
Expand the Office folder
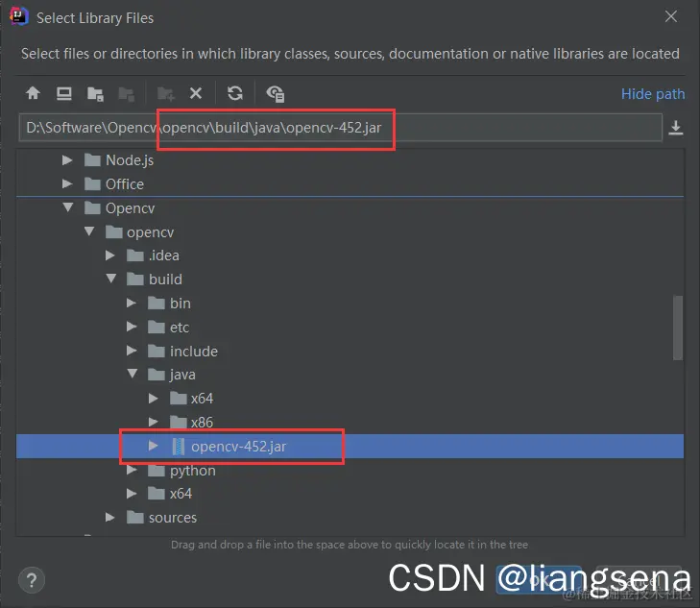click(x=67, y=183)
